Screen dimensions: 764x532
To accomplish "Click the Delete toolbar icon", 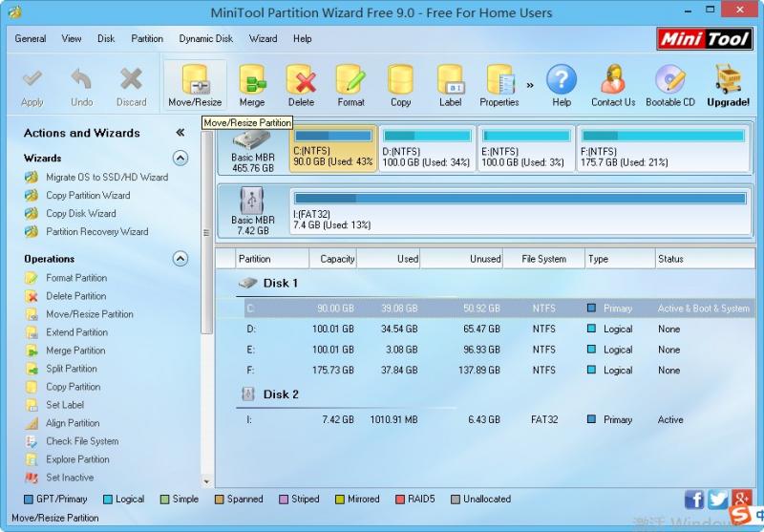I will pos(301,86).
